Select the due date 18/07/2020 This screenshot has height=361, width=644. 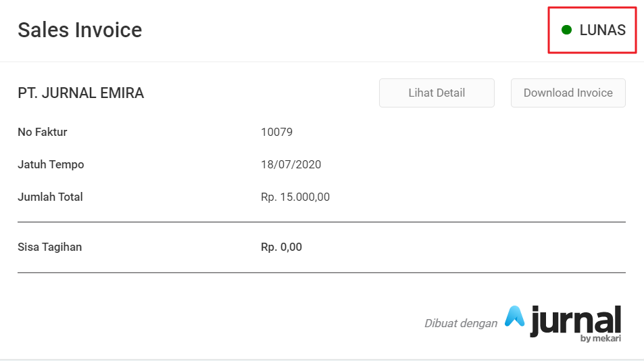291,164
